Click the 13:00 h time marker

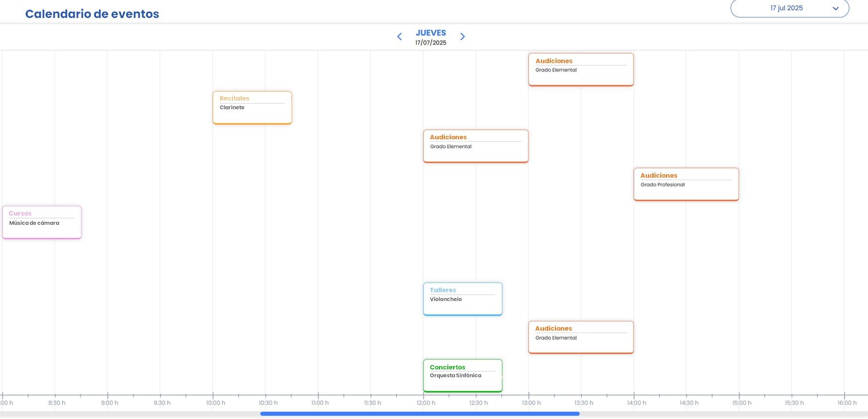[531, 403]
